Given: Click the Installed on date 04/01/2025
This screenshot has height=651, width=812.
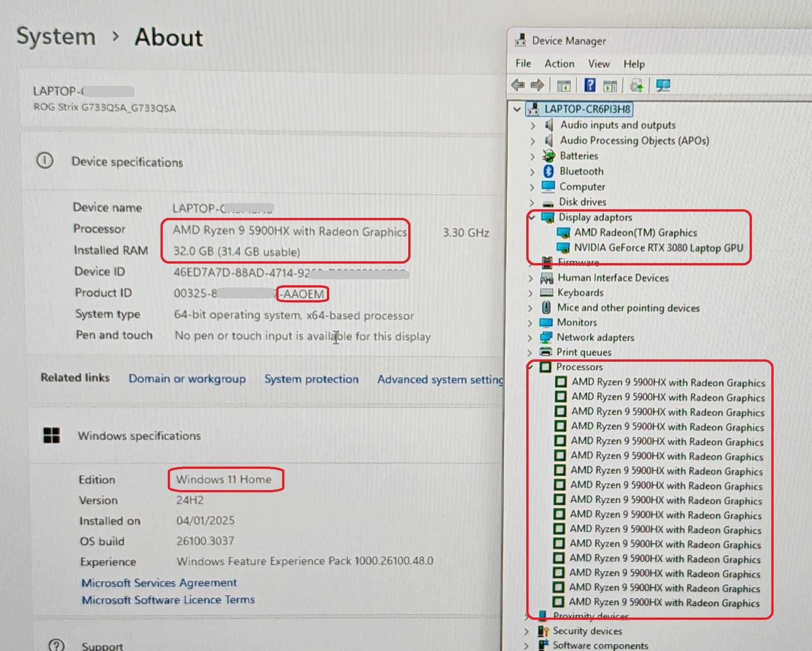Looking at the screenshot, I should [x=205, y=520].
